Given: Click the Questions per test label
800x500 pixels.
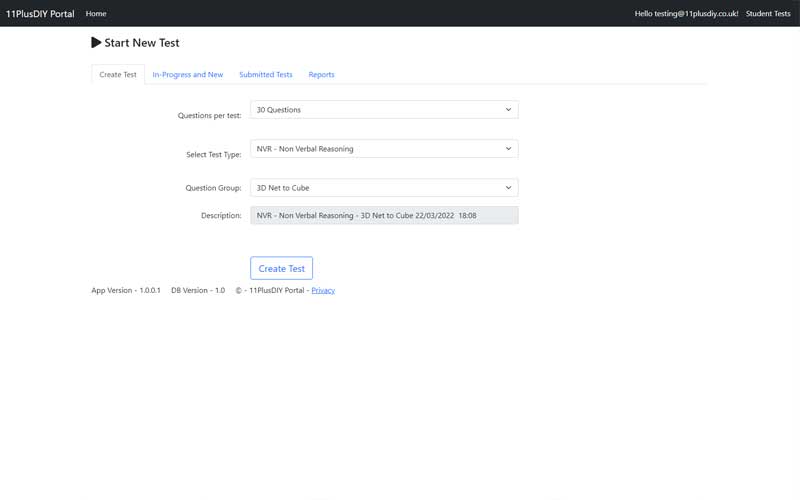Looking at the screenshot, I should (x=209, y=115).
